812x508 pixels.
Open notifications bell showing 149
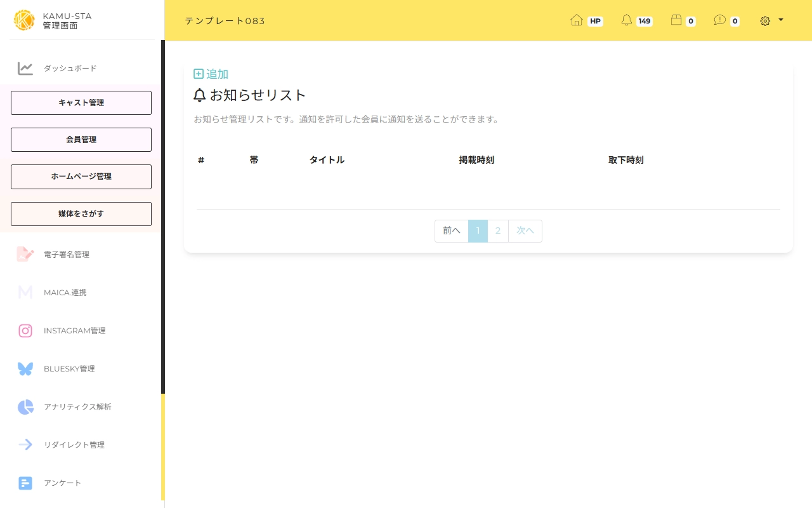tap(627, 20)
